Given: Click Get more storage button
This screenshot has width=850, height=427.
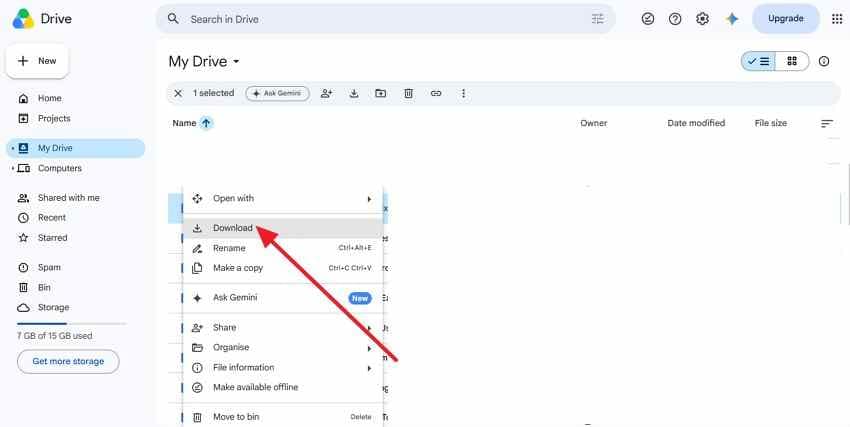Looking at the screenshot, I should coord(68,361).
